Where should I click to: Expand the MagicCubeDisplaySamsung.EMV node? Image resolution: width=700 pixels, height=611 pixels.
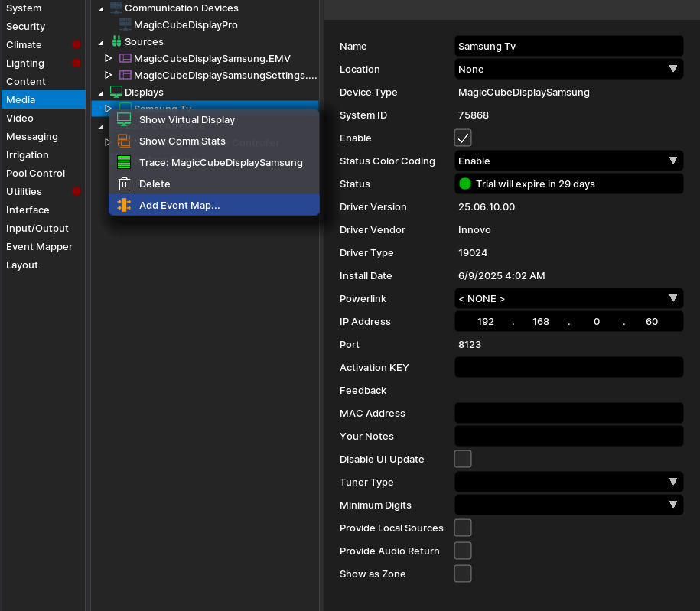108,58
